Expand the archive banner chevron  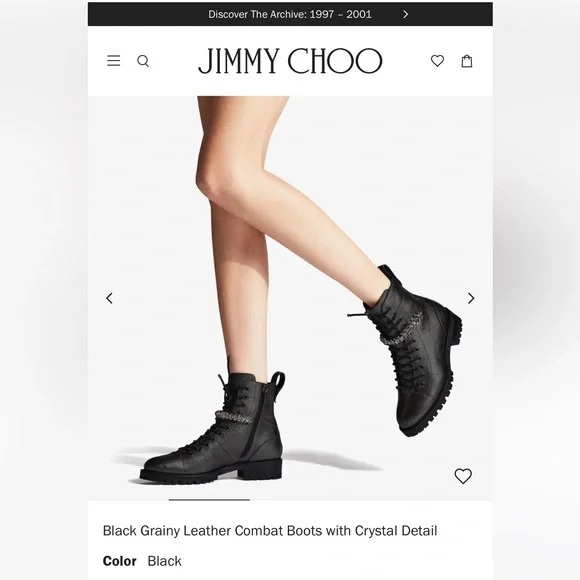point(406,14)
